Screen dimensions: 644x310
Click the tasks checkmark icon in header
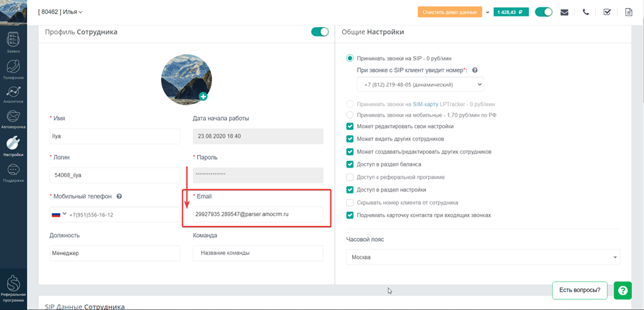[607, 12]
